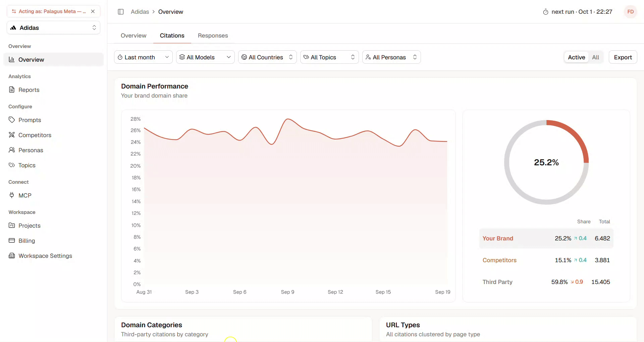Click the swap icon in Acting as banner
This screenshot has width=644, height=342.
14,11
